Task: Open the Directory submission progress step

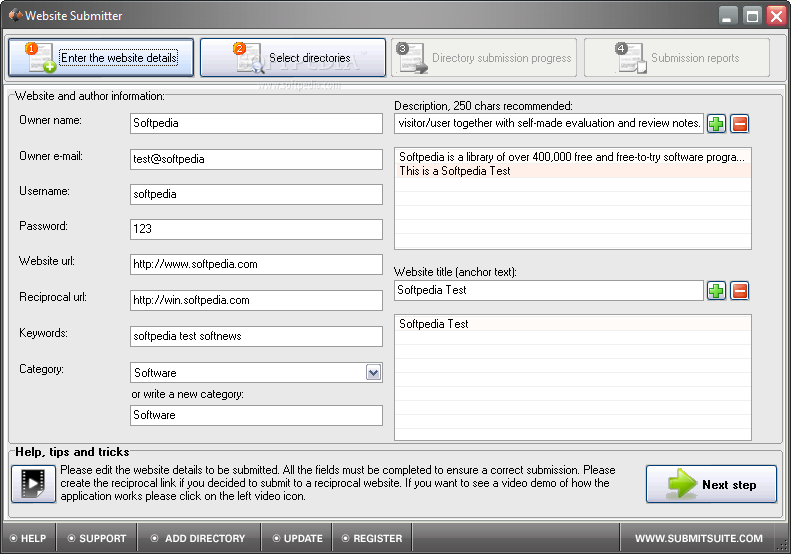Action: [x=484, y=58]
